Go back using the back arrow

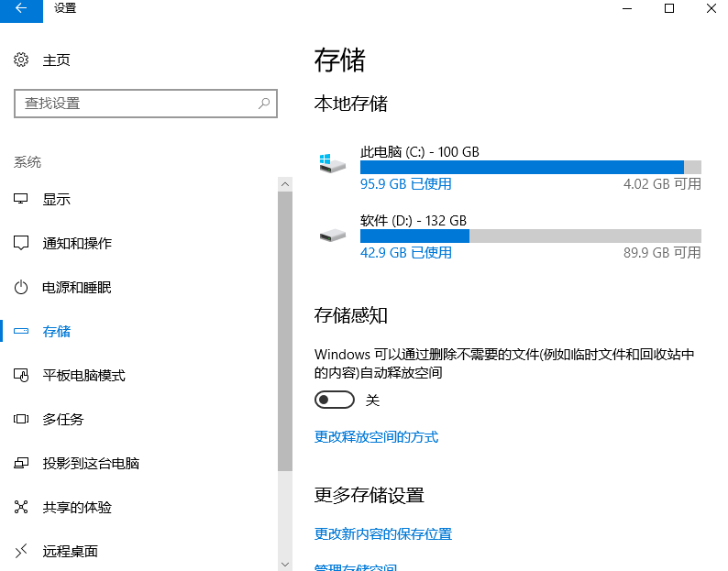coord(21,9)
